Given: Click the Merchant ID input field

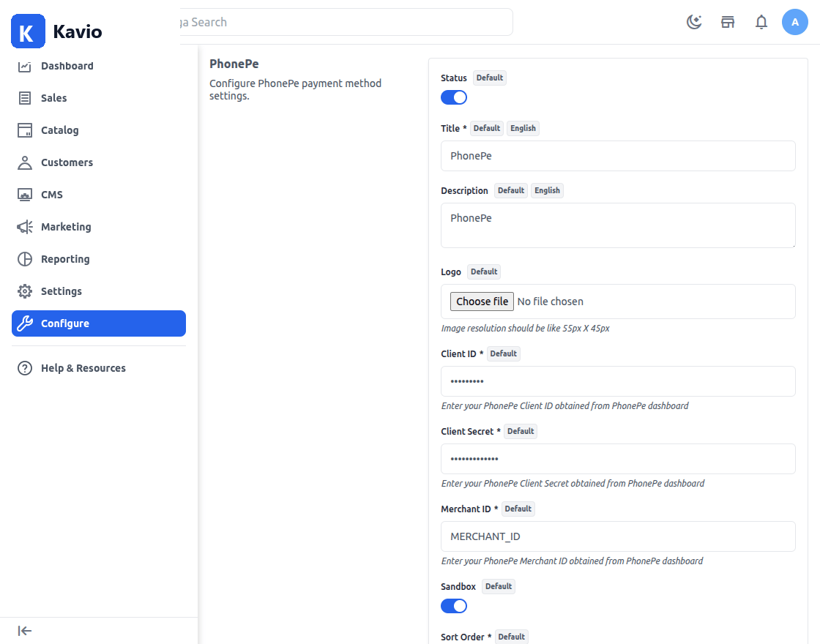Looking at the screenshot, I should tap(618, 536).
